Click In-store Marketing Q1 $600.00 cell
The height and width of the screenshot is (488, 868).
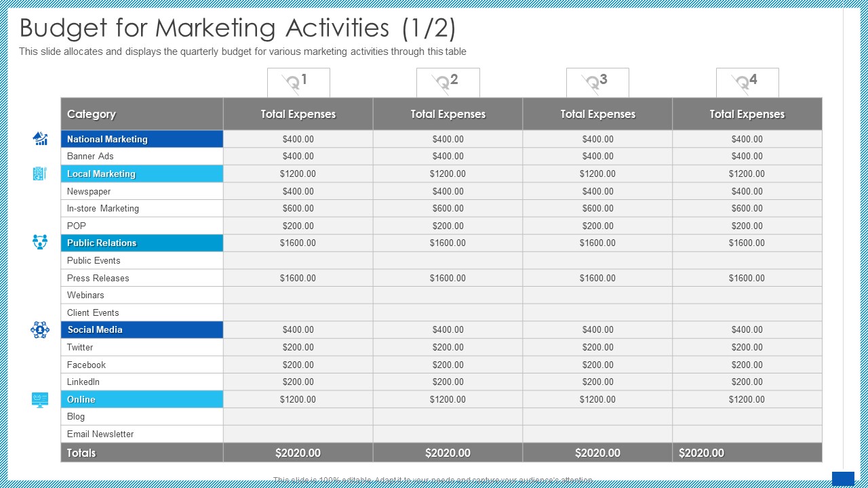[x=298, y=208]
